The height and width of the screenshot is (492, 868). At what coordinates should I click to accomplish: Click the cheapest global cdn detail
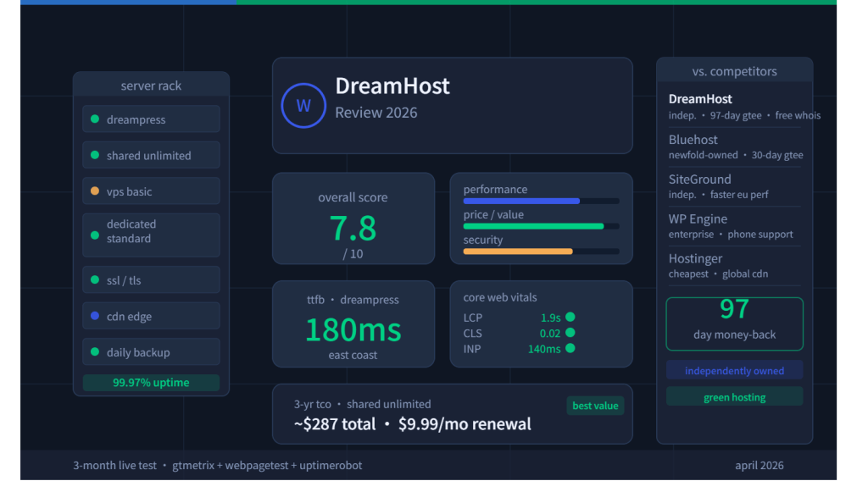718,274
